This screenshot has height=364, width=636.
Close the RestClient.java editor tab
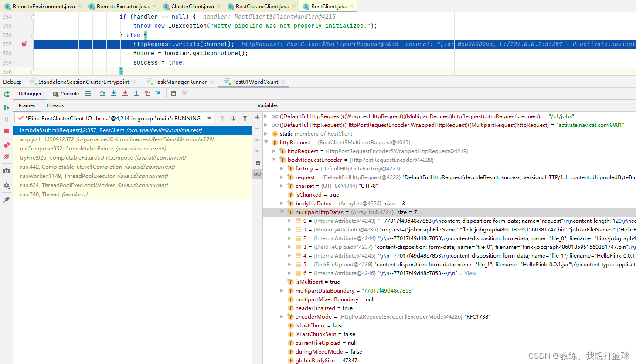click(352, 6)
